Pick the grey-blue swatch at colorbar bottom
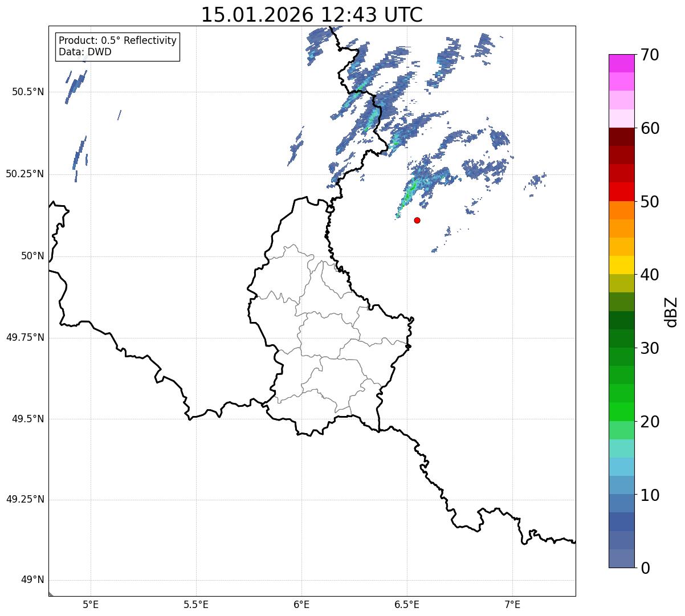This screenshot has width=685, height=616. [621, 558]
